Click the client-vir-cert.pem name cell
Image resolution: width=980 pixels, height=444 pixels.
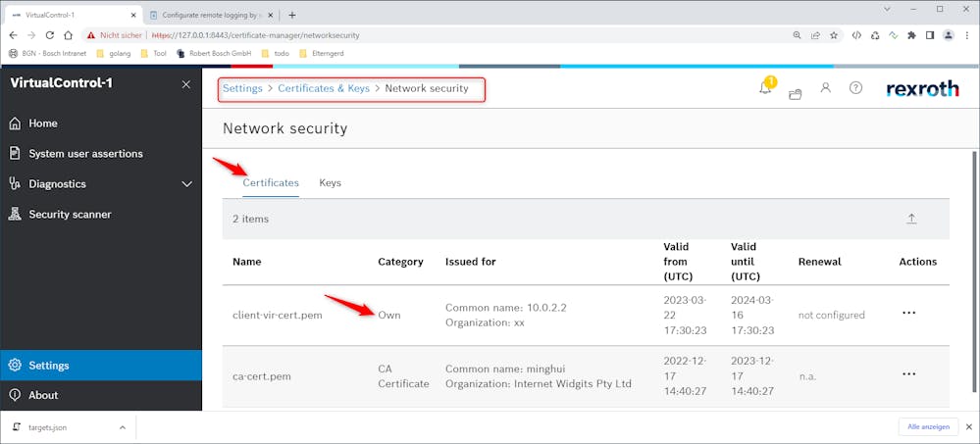278,316
